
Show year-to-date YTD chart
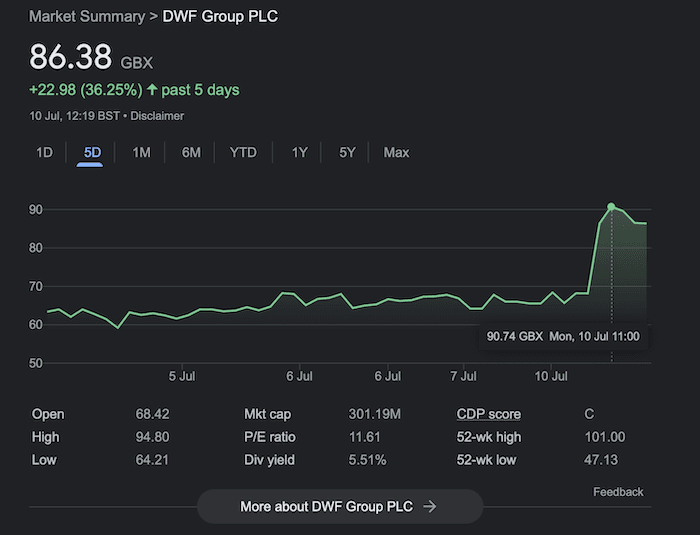pyautogui.click(x=243, y=153)
